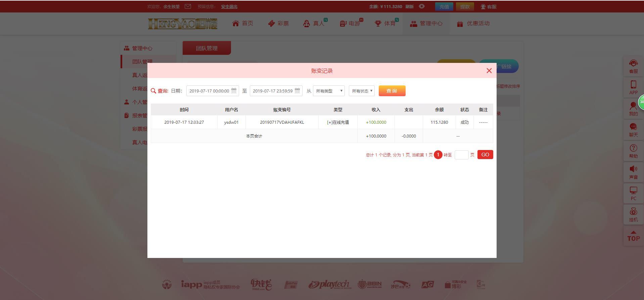Click username ysdw01 in table

[x=231, y=122]
